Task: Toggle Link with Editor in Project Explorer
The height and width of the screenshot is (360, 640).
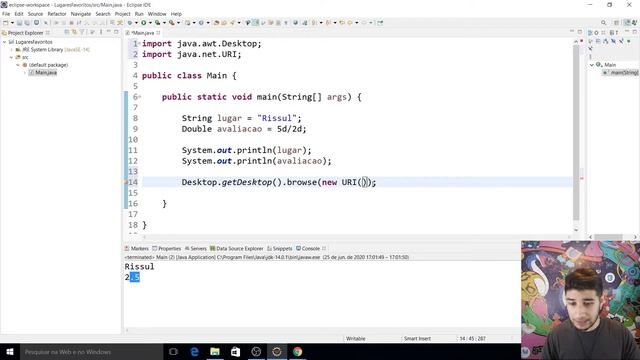Action: click(x=74, y=32)
